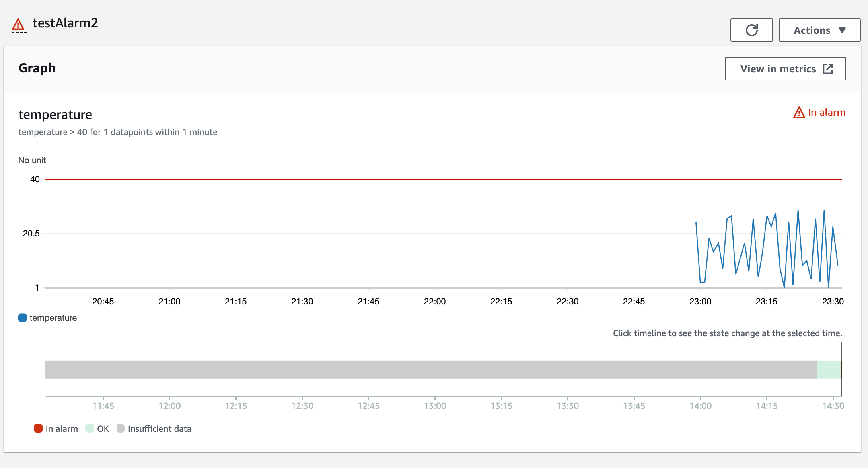Click the gray Insufficient data legend swatch
The width and height of the screenshot is (868, 468).
[121, 428]
